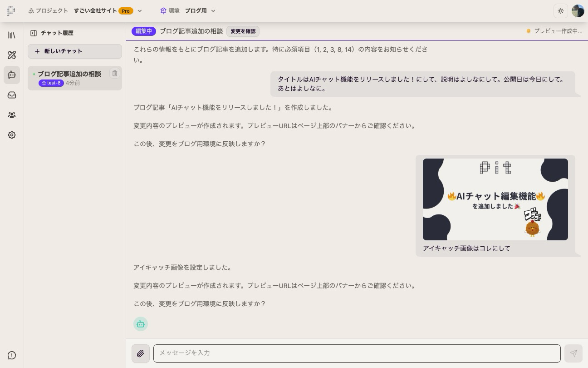Open the inbox sidebar icon

(12, 95)
